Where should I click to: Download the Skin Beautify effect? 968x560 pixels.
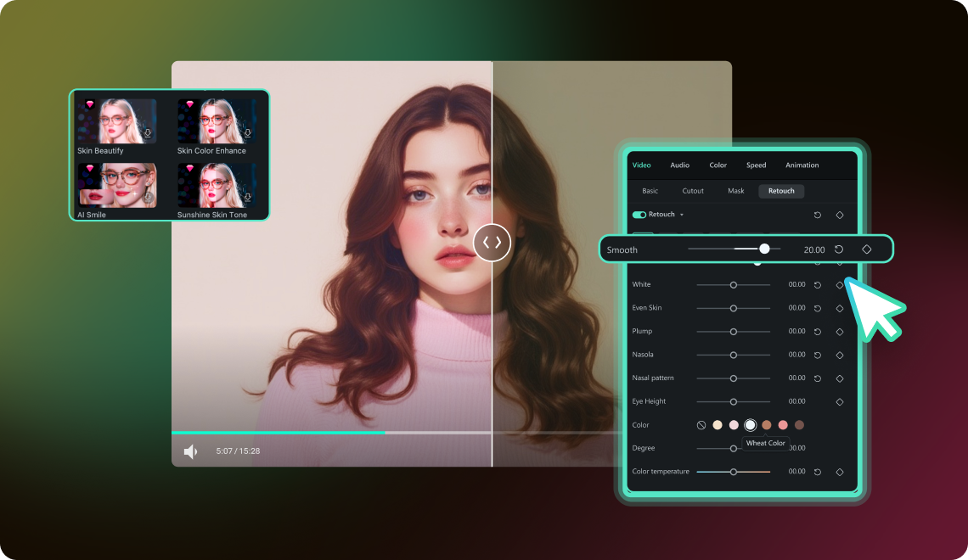pos(148,133)
